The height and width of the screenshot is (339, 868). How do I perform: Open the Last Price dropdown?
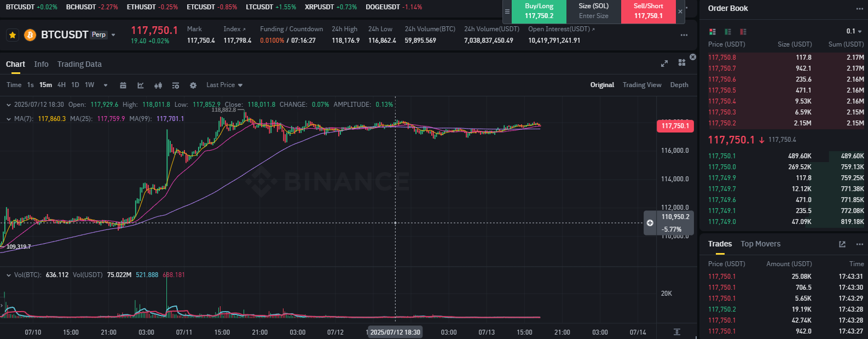pyautogui.click(x=224, y=85)
